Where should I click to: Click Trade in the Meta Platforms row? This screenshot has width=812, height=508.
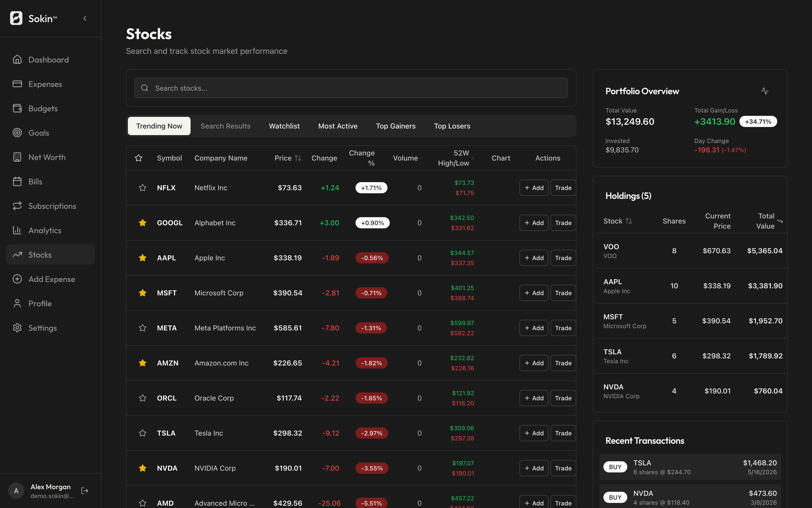[x=563, y=328]
